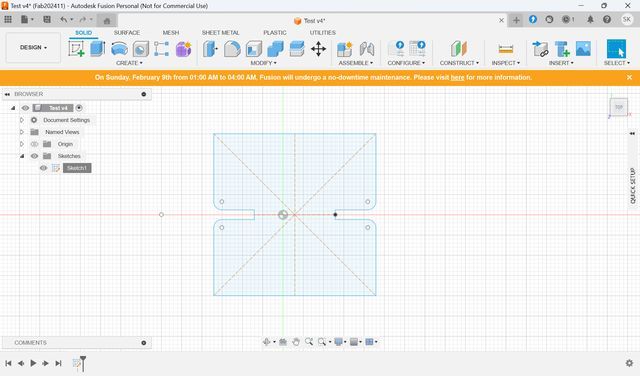Select the Press Pull tool
This screenshot has height=376, width=640.
tap(211, 49)
